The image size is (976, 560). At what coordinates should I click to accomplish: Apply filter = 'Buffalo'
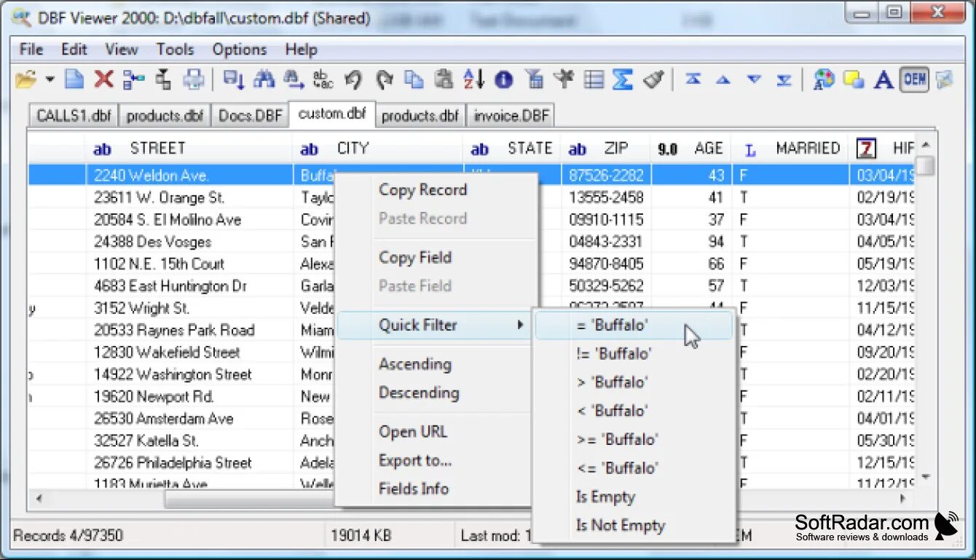tap(634, 326)
